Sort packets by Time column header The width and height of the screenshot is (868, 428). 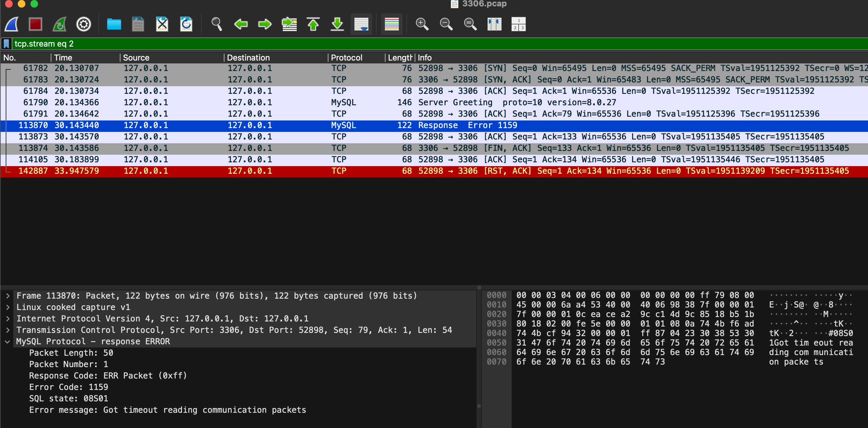coord(63,58)
